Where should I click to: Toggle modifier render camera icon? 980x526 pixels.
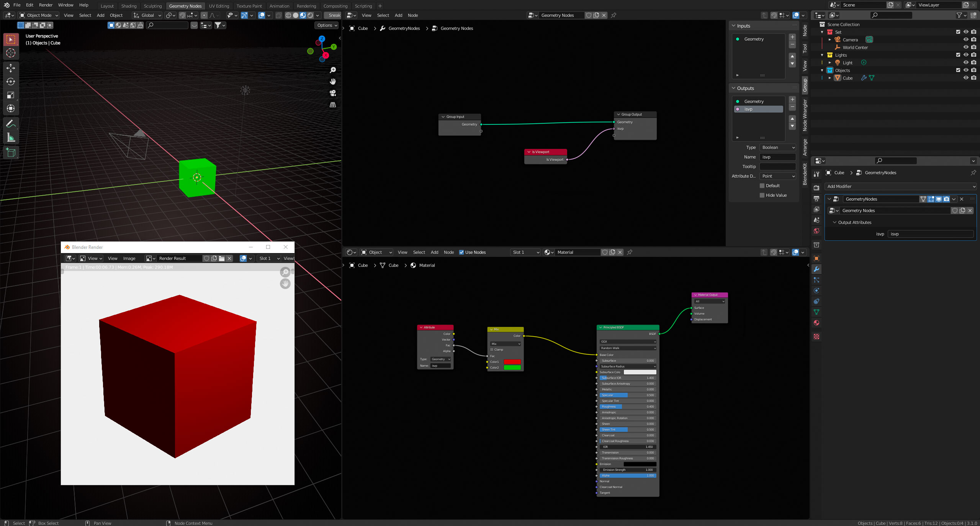(x=946, y=199)
